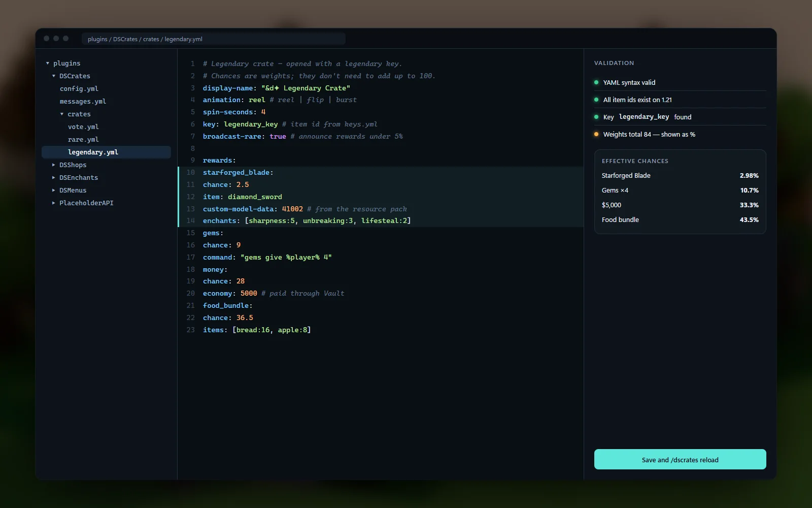
Task: Click economy: 5000 on line 20
Action: click(x=230, y=294)
